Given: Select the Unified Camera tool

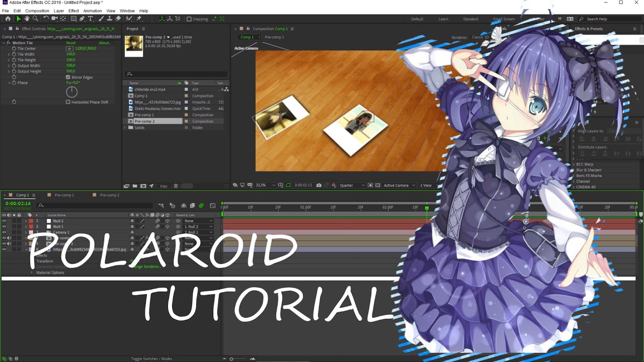Looking at the screenshot, I should pyautogui.click(x=54, y=19).
